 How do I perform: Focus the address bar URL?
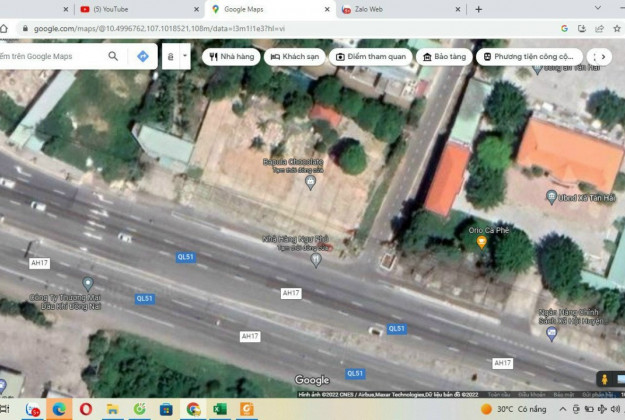coord(159,29)
